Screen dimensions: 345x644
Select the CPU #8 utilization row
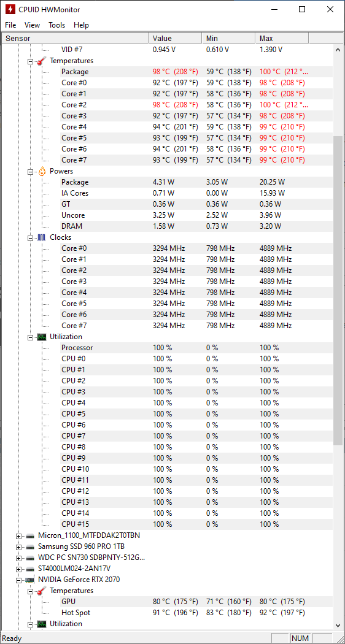196,447
